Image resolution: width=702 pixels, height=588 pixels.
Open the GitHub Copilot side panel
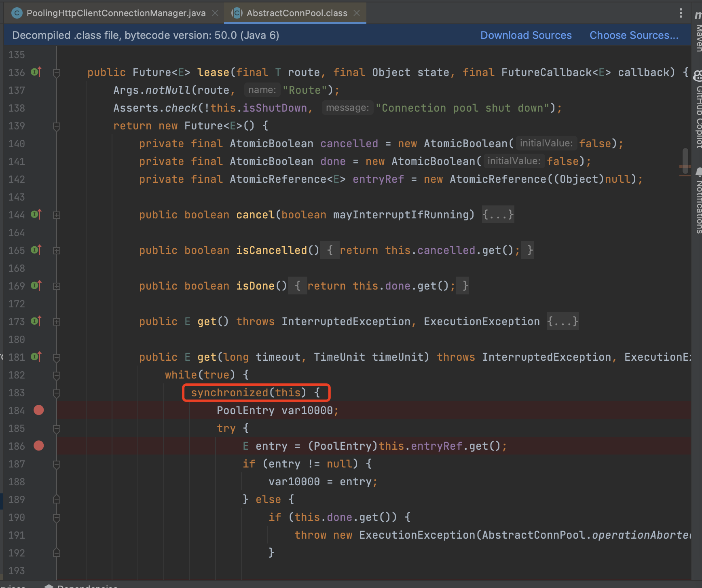click(698, 109)
